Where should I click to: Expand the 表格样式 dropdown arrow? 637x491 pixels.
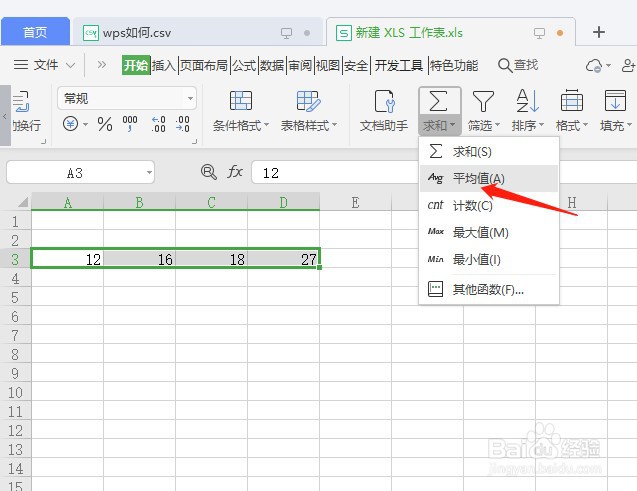334,125
